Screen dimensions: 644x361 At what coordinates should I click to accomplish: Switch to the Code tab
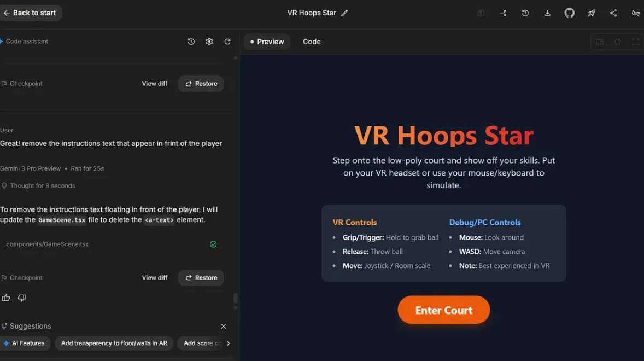312,42
